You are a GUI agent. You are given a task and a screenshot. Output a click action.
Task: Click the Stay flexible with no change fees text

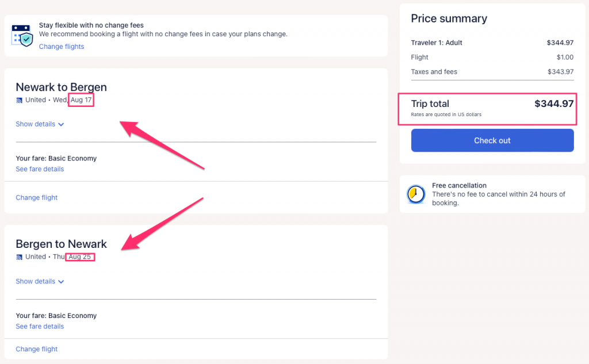pyautogui.click(x=91, y=25)
